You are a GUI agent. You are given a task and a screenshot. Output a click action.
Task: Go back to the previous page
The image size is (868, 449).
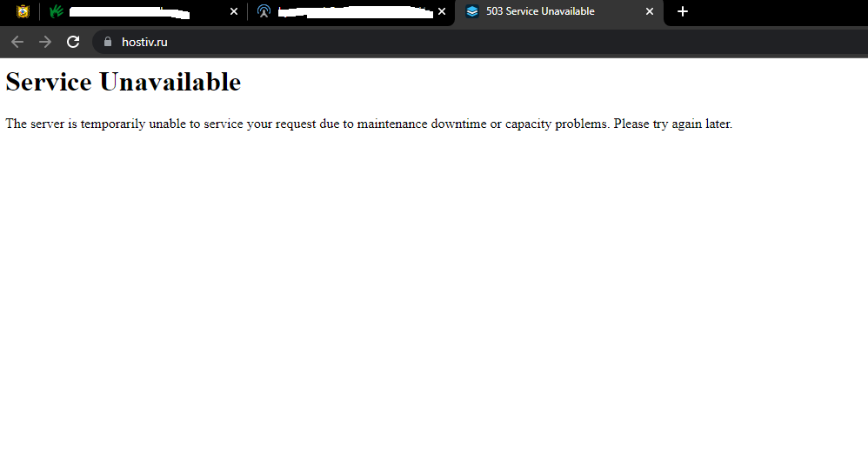click(x=17, y=42)
